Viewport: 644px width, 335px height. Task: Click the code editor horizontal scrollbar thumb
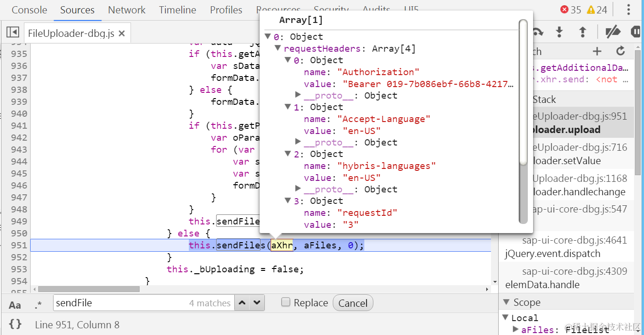pyautogui.click(x=88, y=289)
